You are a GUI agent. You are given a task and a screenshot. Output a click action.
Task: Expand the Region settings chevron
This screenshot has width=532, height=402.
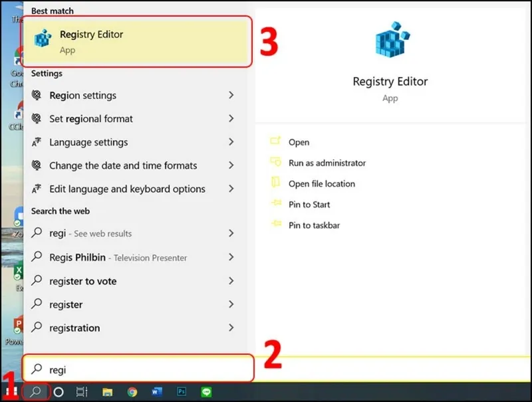pos(231,95)
